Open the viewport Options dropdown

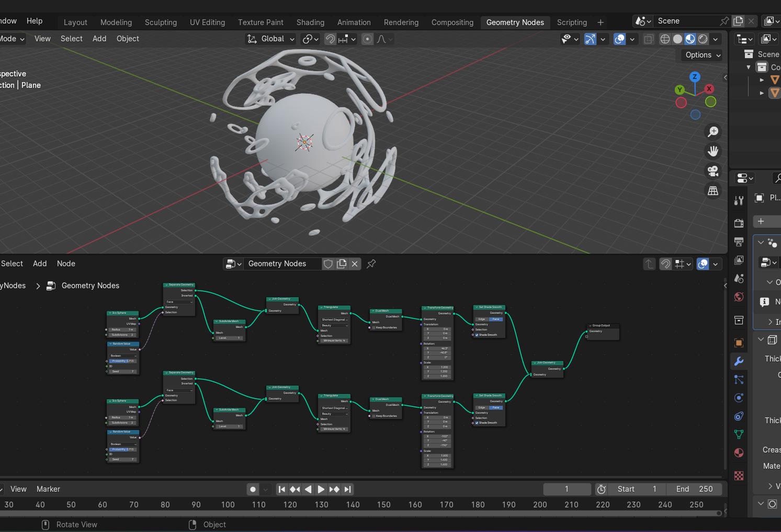pos(703,55)
